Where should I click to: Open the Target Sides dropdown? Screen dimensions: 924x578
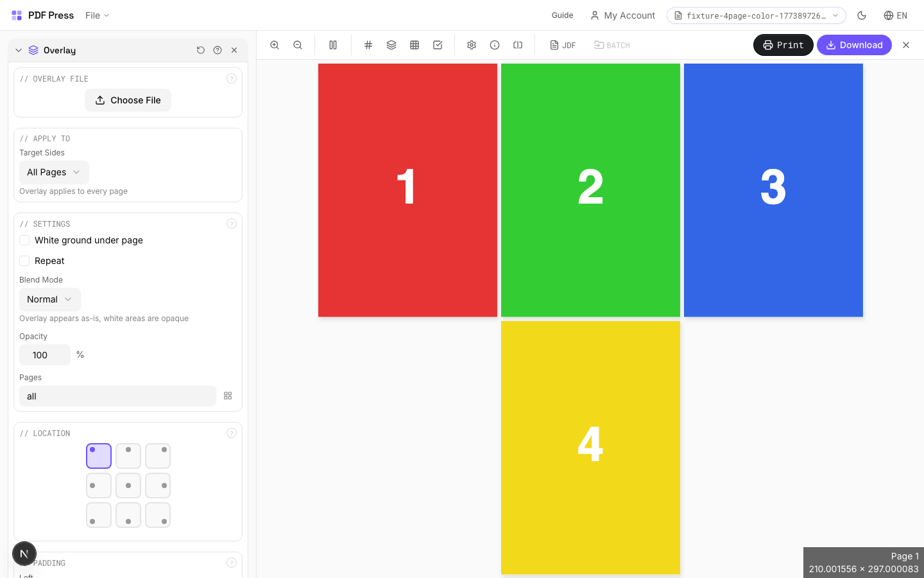click(54, 172)
